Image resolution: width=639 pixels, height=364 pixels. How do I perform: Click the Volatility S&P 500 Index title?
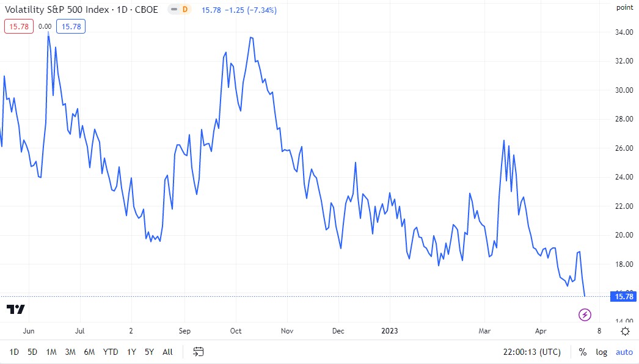click(57, 9)
